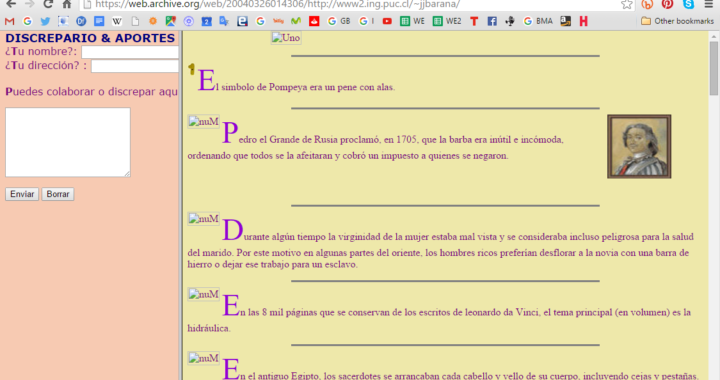The image size is (720, 380).
Task: Click the comments textarea under Puedes colaborar
Action: [68, 142]
